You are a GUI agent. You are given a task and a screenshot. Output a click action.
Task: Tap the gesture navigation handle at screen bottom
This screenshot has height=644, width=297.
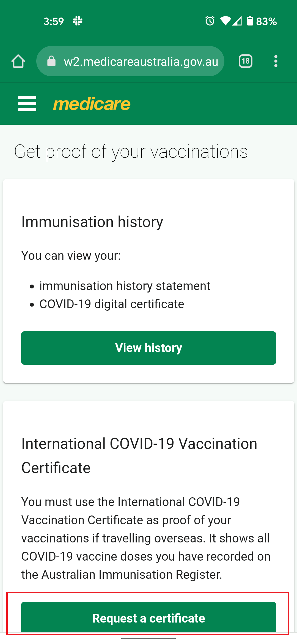click(x=148, y=638)
